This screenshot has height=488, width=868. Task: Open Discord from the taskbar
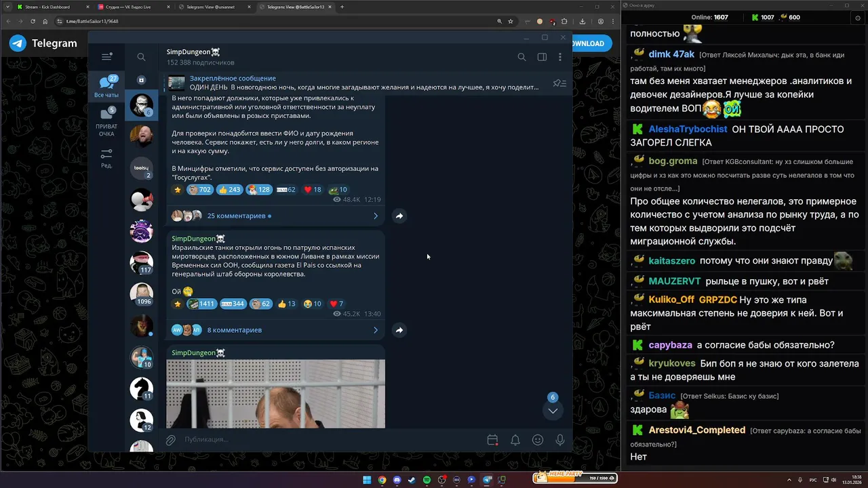pyautogui.click(x=397, y=480)
